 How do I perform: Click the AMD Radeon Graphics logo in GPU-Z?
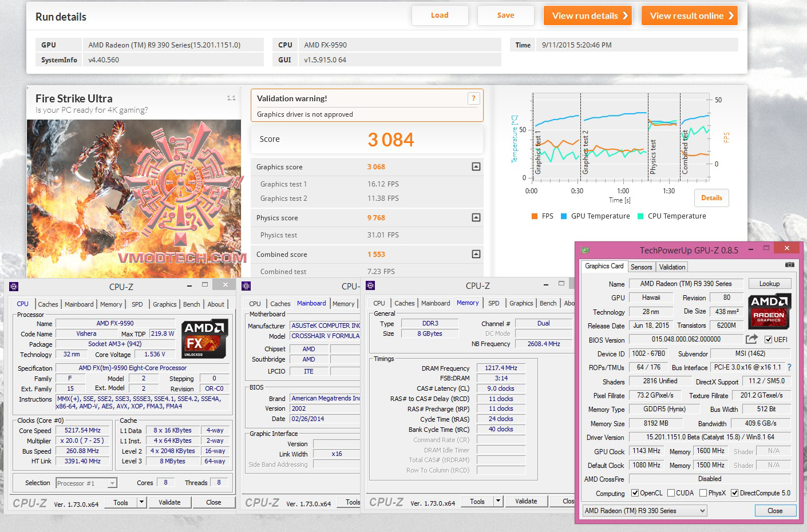[x=769, y=311]
